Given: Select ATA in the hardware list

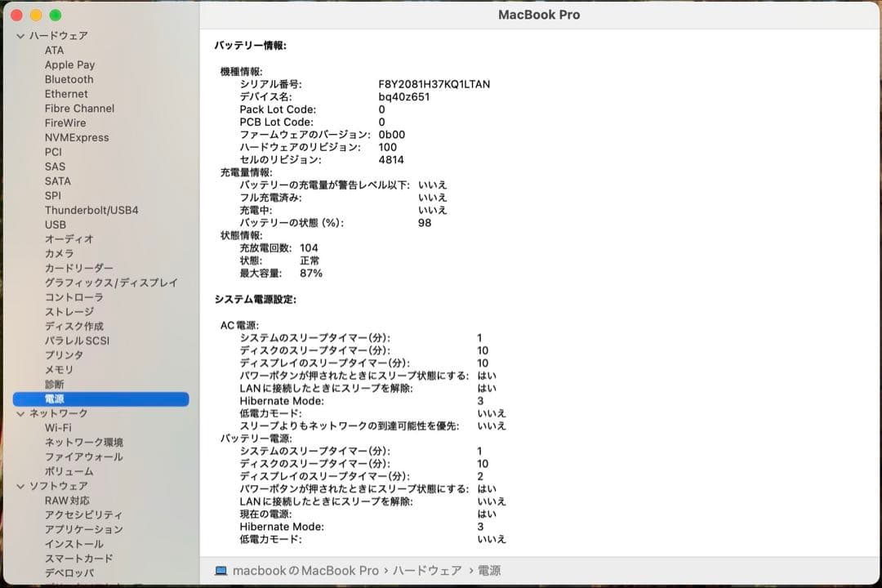Looking at the screenshot, I should [54, 50].
